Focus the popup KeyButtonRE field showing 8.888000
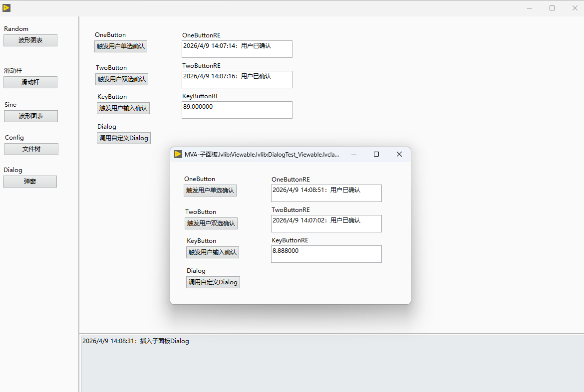 (x=326, y=254)
